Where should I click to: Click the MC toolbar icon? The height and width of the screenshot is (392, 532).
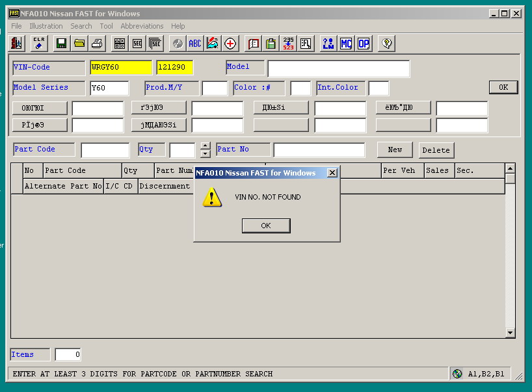(x=346, y=44)
